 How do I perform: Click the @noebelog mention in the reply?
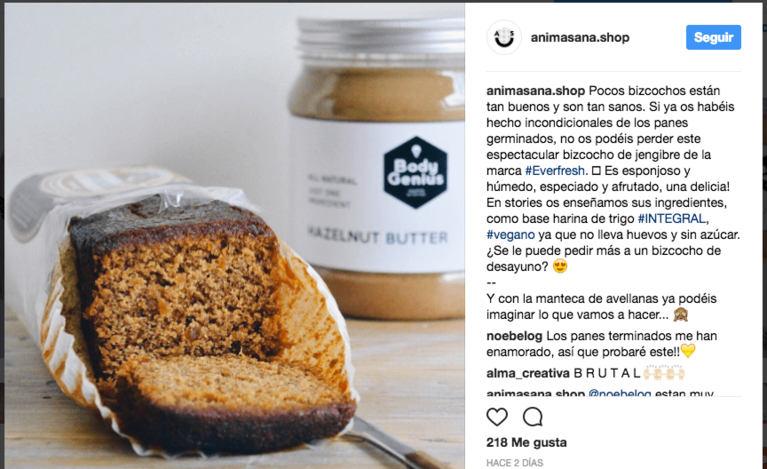619,393
